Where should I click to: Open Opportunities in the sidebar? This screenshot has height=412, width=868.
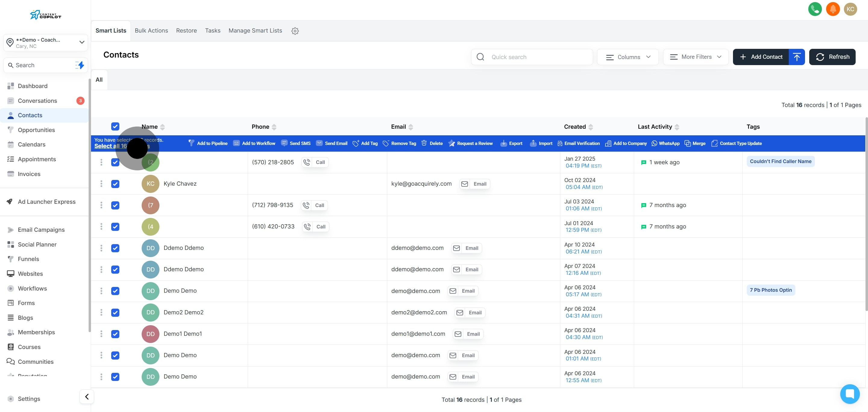pyautogui.click(x=36, y=130)
